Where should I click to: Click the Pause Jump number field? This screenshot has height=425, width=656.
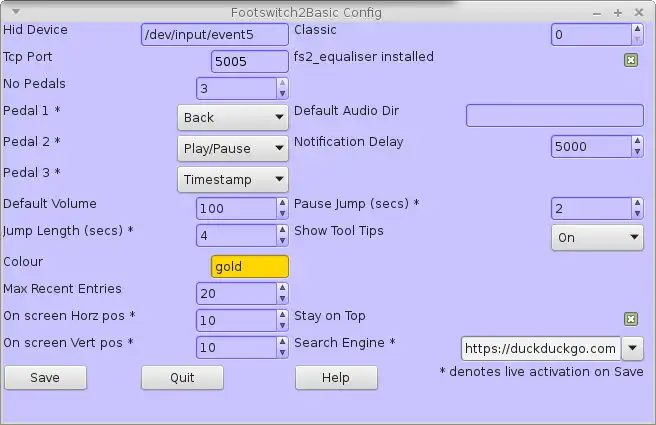[x=591, y=208]
